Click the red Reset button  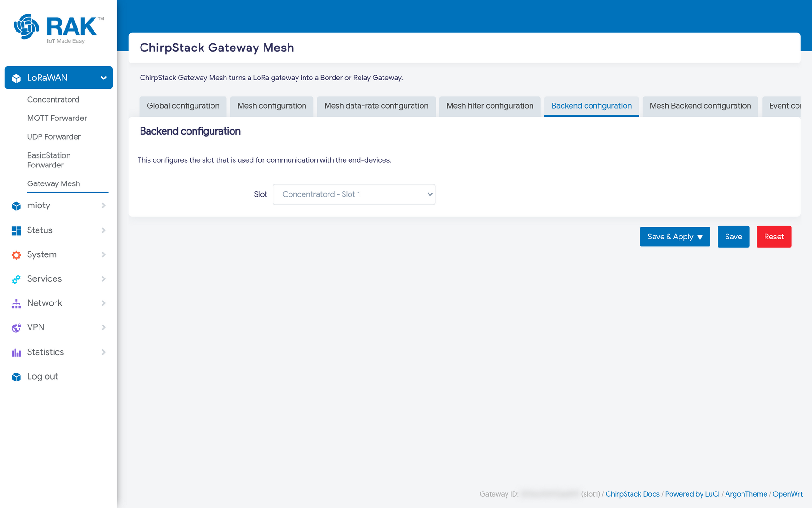(774, 237)
